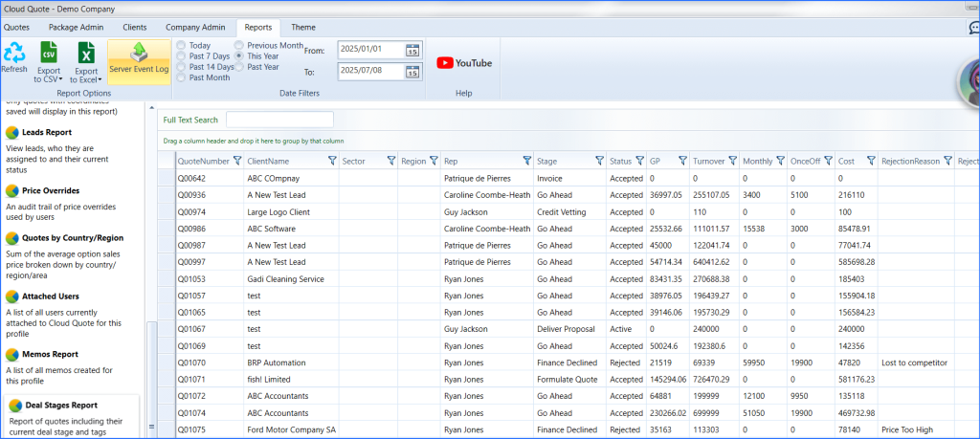Click the filter icon on Stage column
Viewport: 980px width, 439px height.
pyautogui.click(x=598, y=162)
